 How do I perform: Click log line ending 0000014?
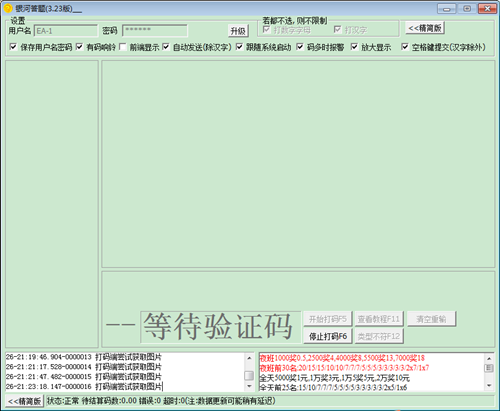click(84, 367)
